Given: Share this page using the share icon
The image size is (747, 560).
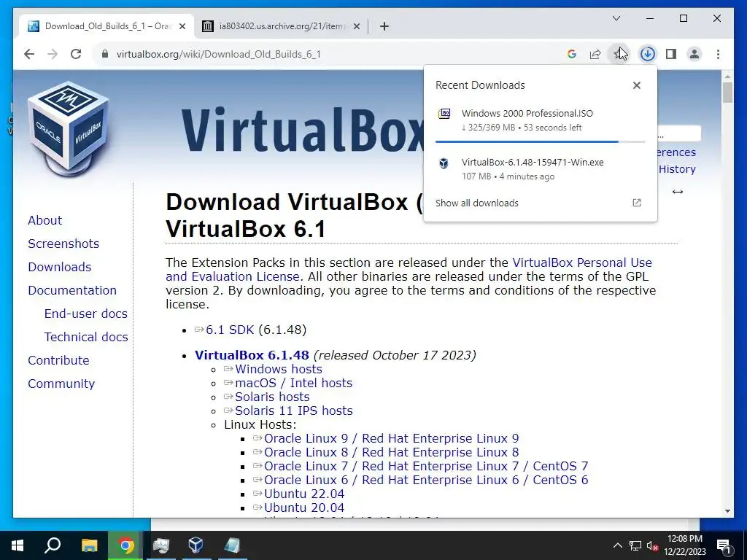Looking at the screenshot, I should [595, 54].
